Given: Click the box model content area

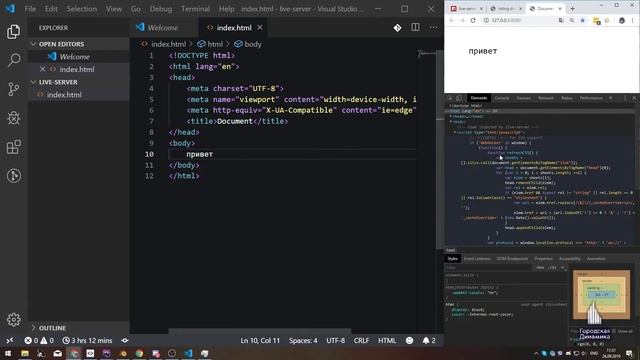Looking at the screenshot, I should 601,294.
